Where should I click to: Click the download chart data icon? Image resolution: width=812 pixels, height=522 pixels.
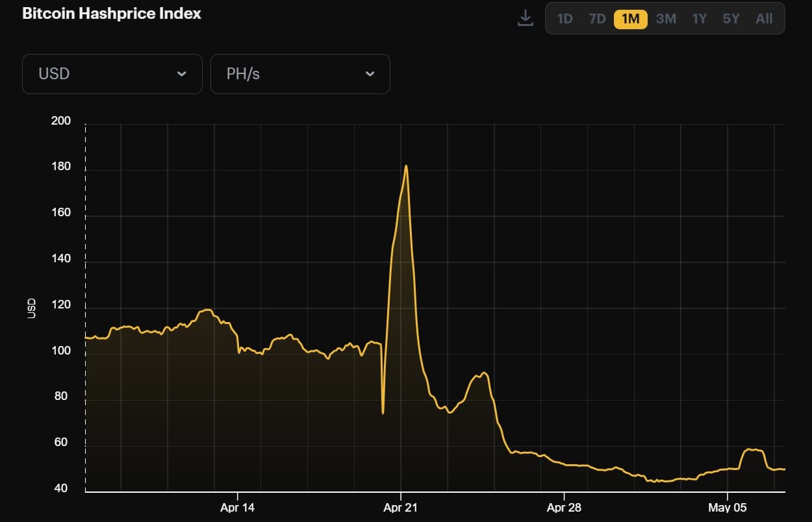coord(525,18)
